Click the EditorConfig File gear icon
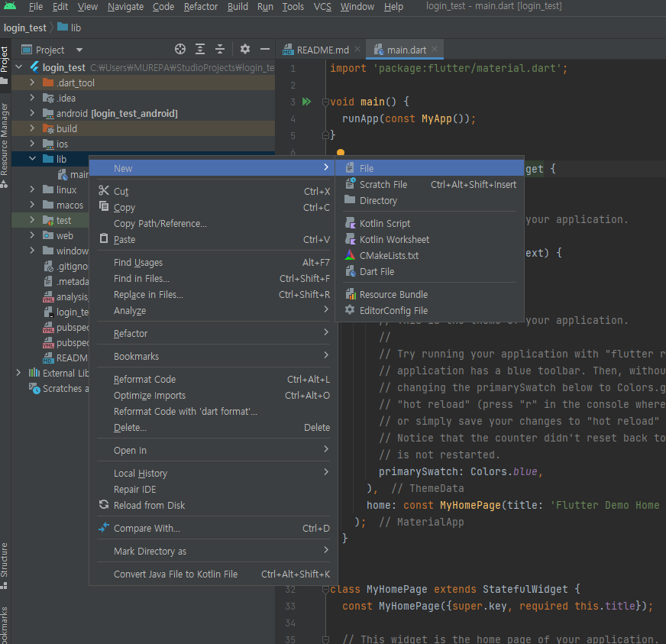 pos(350,309)
